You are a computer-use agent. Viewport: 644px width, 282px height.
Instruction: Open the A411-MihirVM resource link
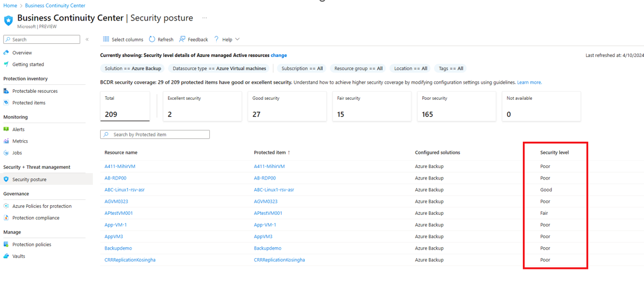119,166
